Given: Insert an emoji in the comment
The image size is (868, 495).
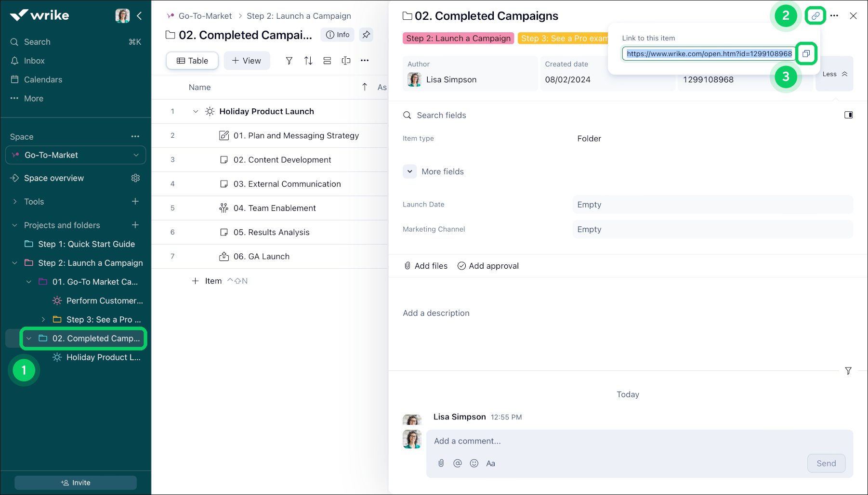Looking at the screenshot, I should click(474, 463).
